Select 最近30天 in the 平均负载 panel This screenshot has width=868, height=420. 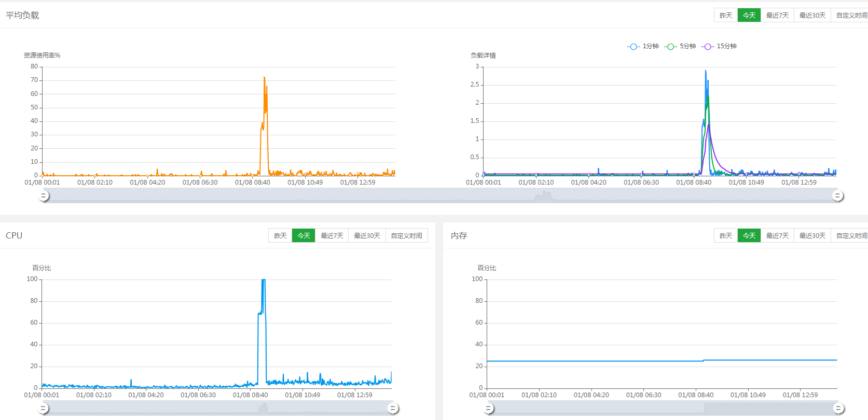pyautogui.click(x=812, y=16)
